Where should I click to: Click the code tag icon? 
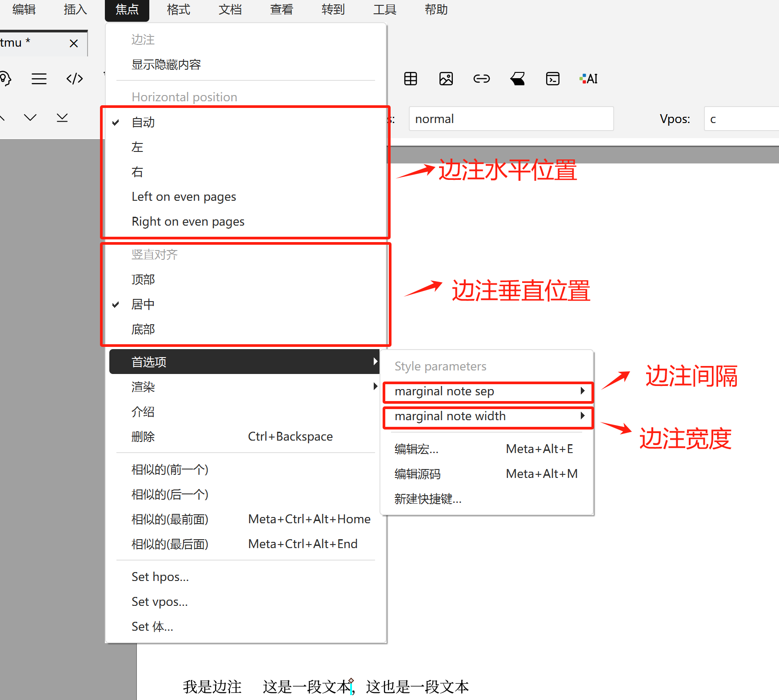(74, 79)
